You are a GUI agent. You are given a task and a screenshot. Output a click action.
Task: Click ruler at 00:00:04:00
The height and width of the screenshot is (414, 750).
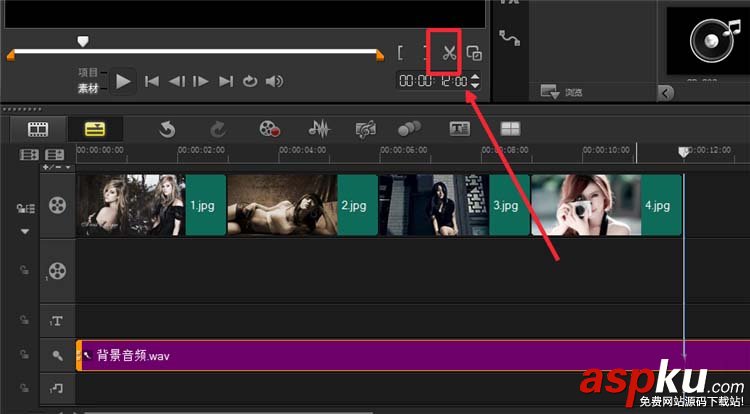coord(303,150)
